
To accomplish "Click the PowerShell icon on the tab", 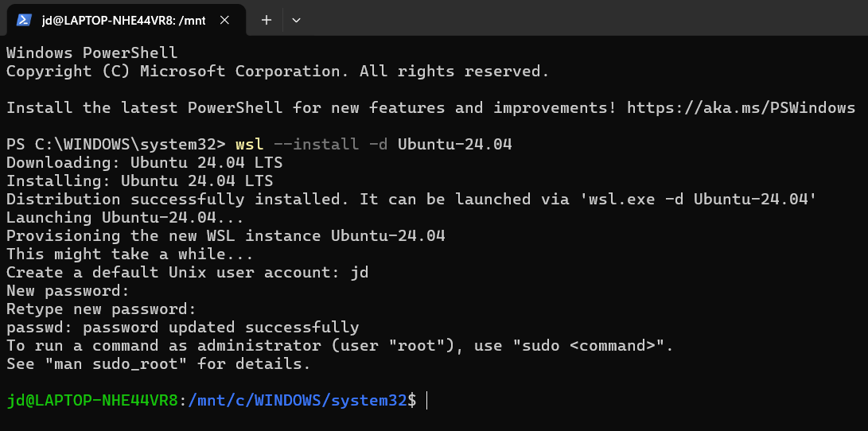I will 24,20.
